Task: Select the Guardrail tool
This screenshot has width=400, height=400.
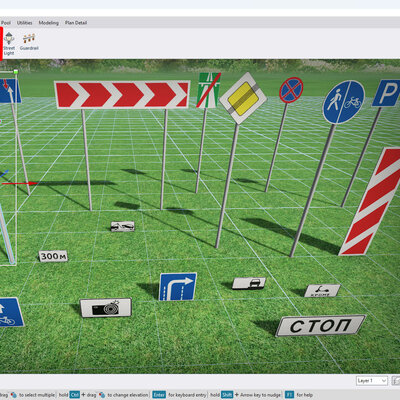Action: tap(29, 42)
